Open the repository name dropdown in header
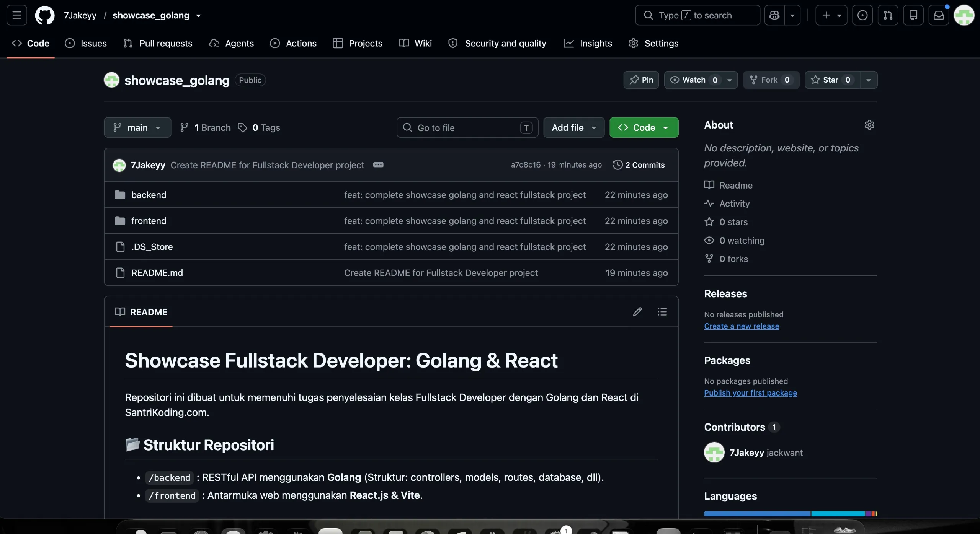Screen dimensions: 980x534 198,16
